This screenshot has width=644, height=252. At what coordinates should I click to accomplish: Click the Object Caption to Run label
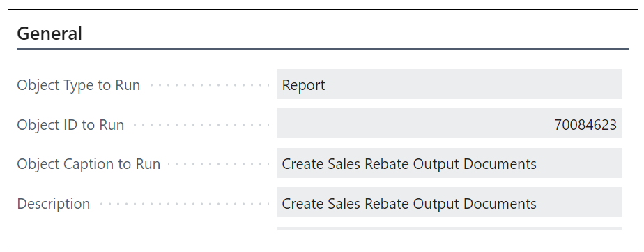click(89, 164)
